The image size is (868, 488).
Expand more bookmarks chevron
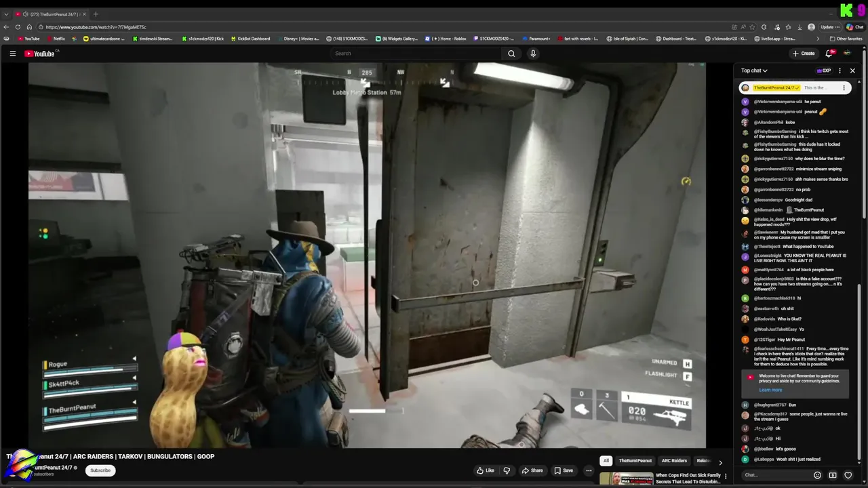(x=819, y=39)
